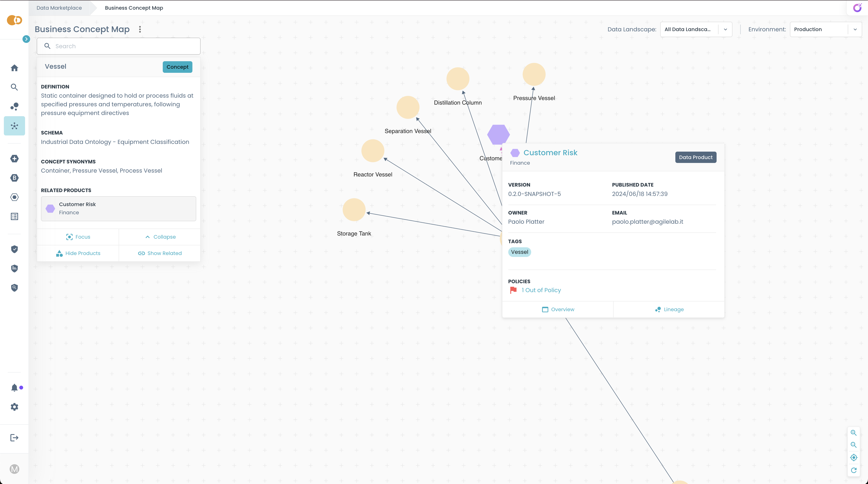Image resolution: width=868 pixels, height=484 pixels.
Task: Click the notifications bell icon
Action: point(14,388)
